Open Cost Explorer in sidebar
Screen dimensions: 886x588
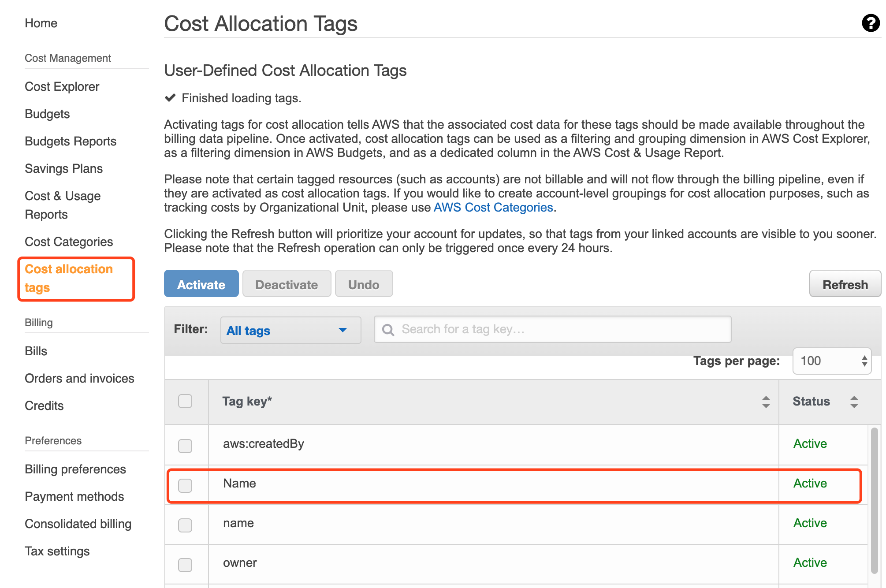62,87
